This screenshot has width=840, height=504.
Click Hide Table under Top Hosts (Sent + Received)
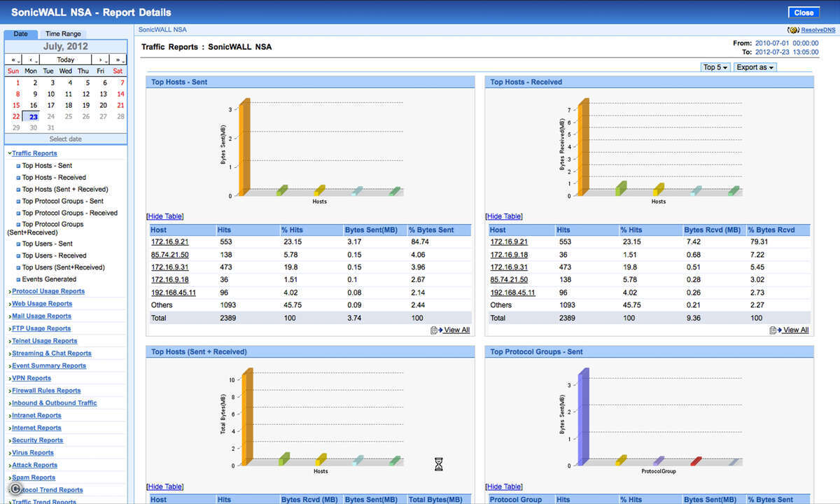(165, 486)
